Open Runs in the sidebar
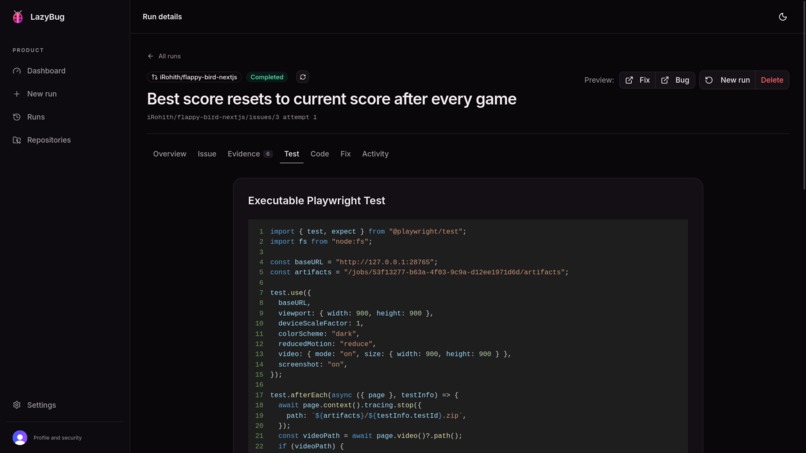This screenshot has width=806, height=453. pyautogui.click(x=35, y=117)
